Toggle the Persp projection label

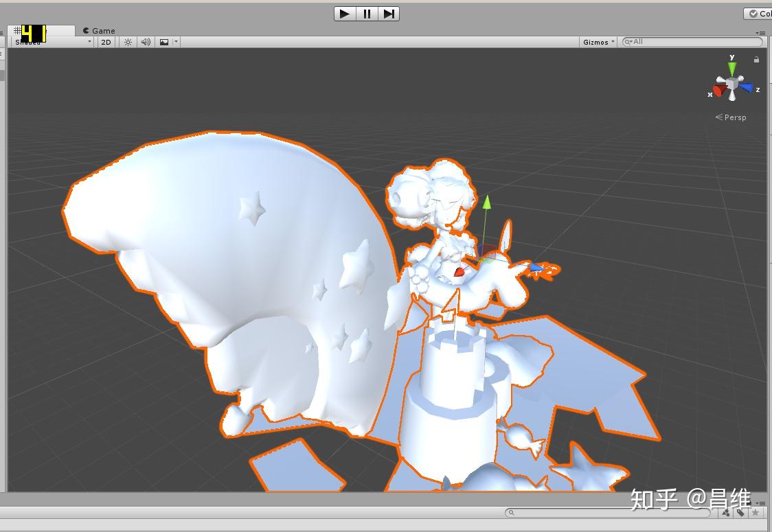(x=731, y=117)
